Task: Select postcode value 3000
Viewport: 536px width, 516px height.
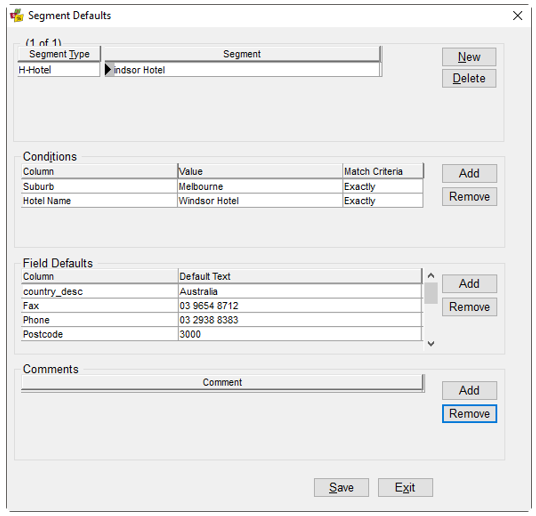Action: coord(300,334)
